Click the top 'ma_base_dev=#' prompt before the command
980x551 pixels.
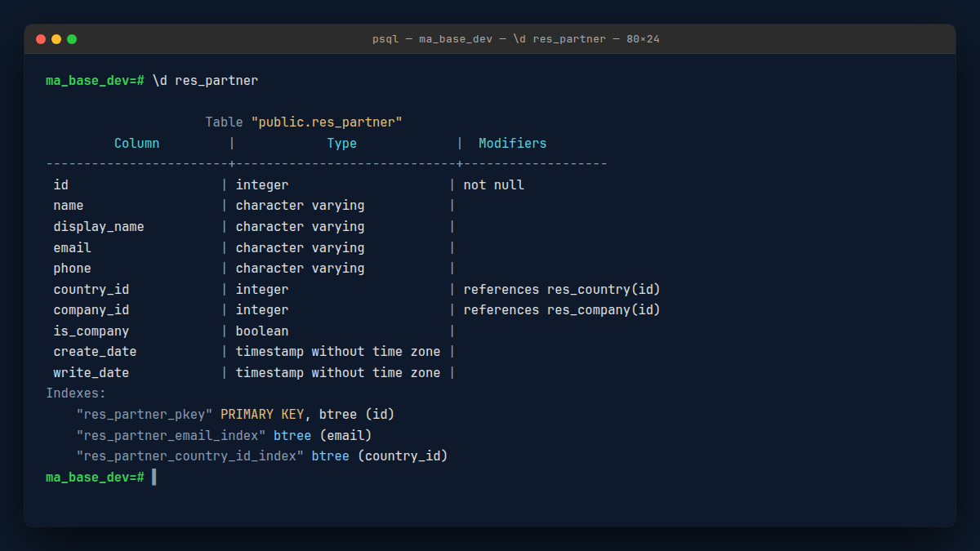pos(95,81)
